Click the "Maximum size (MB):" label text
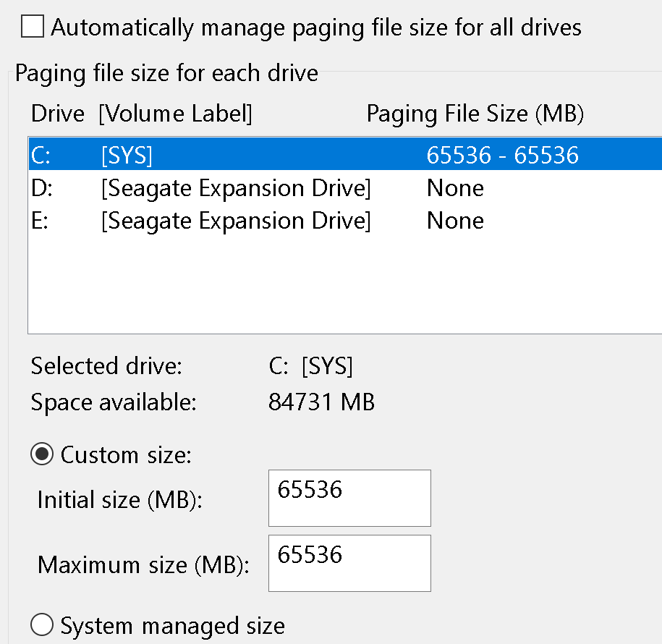Screen dimensions: 662x644 pos(143,564)
